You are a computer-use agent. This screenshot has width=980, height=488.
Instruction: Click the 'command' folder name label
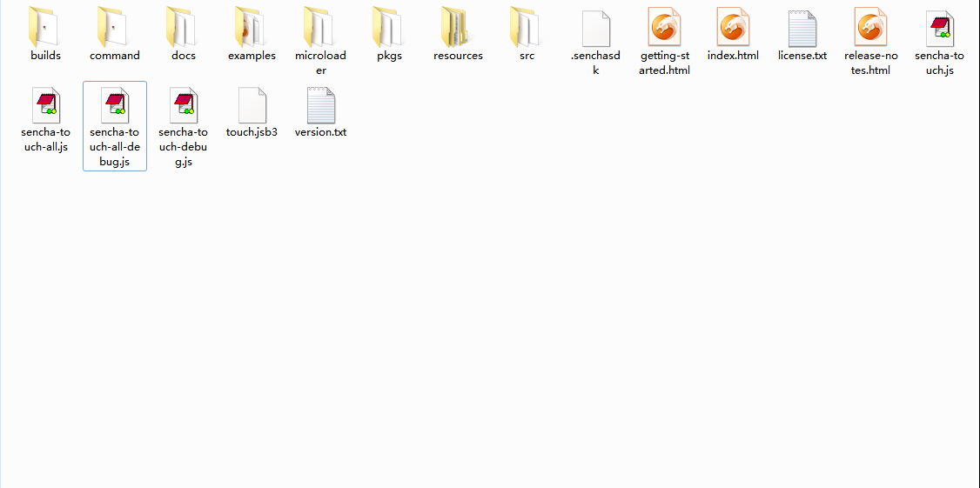114,56
